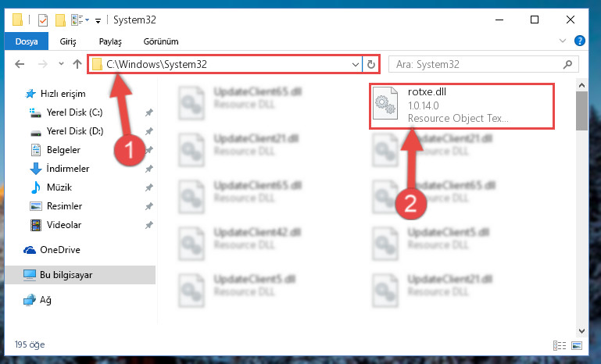Image resolution: width=601 pixels, height=364 pixels.
Task: Unpin Videolar using its pin icon
Action: coord(148,225)
